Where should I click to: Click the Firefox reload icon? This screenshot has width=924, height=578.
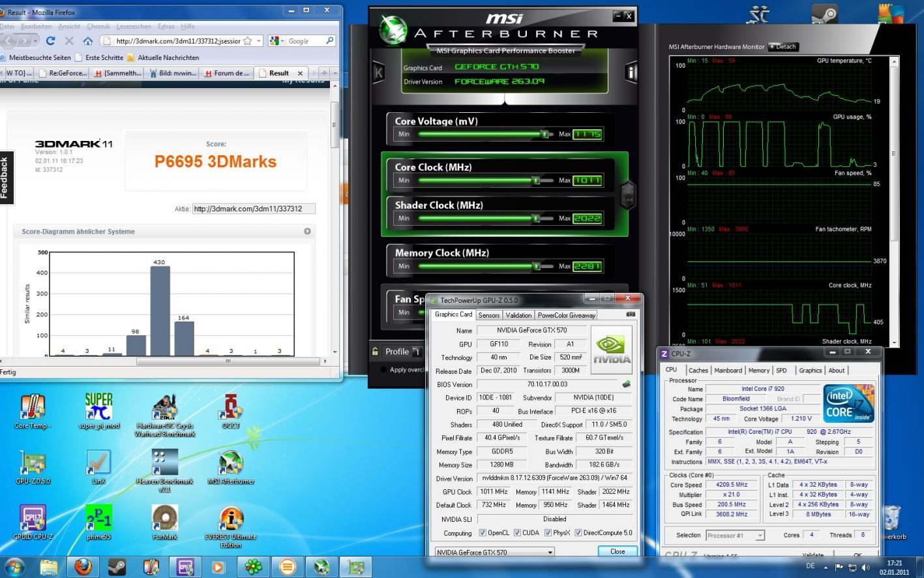(50, 40)
